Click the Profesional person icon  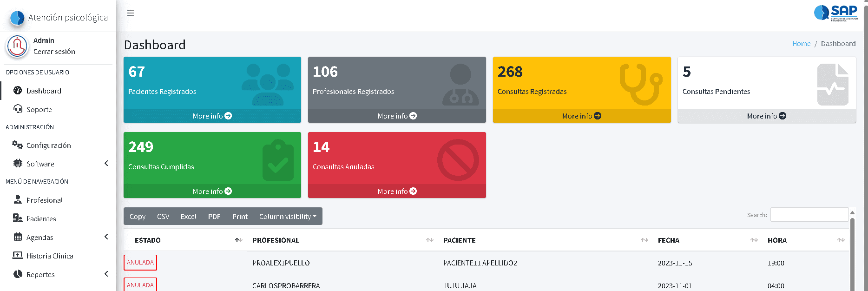point(18,199)
